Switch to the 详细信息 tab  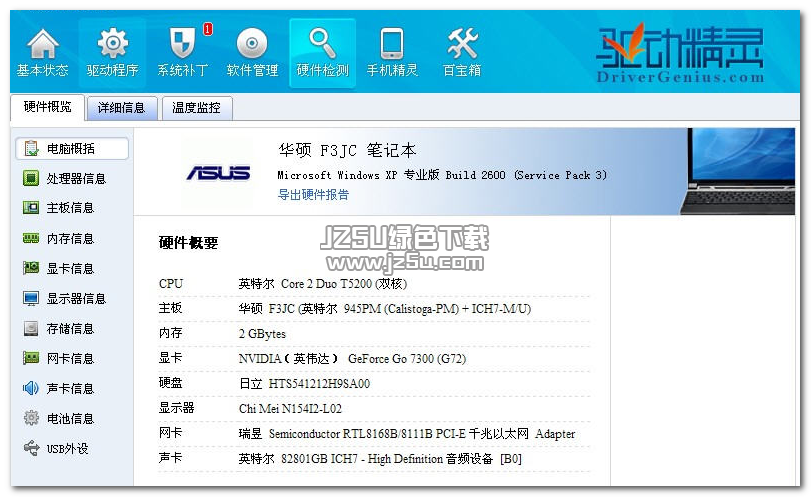point(122,108)
